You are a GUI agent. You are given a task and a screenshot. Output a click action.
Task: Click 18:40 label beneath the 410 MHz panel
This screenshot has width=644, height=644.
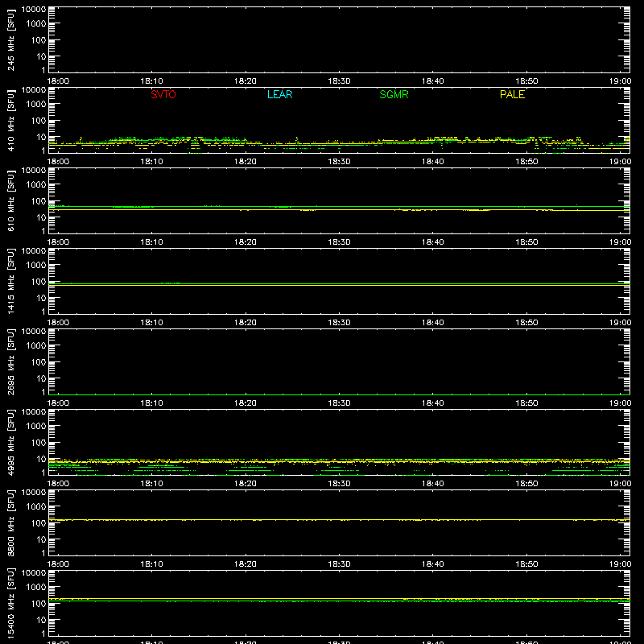click(433, 162)
